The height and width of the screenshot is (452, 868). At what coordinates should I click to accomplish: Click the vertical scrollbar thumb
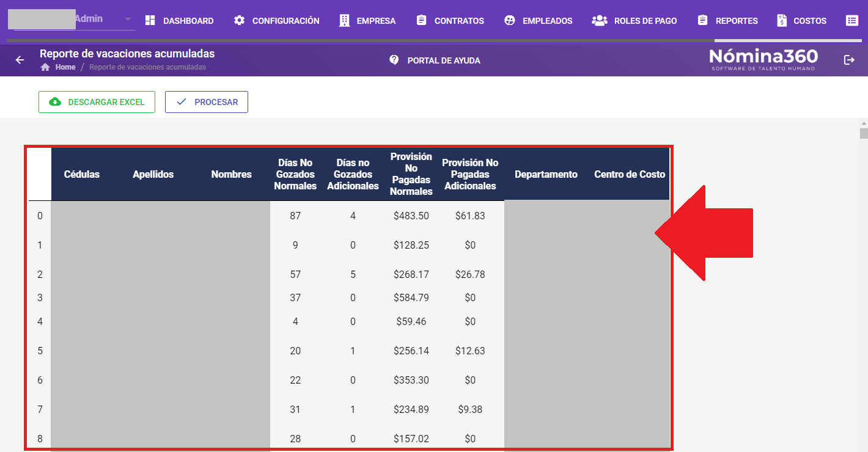[864, 134]
